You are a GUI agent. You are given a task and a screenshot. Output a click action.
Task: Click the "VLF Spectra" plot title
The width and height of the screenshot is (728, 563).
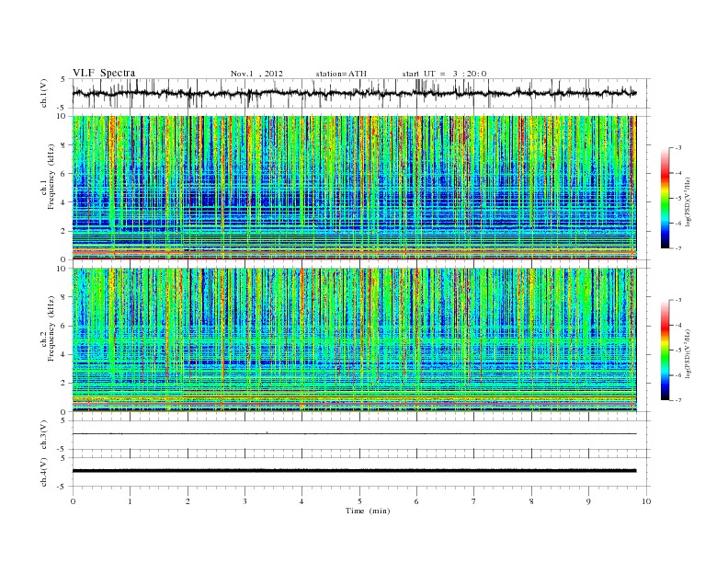click(104, 73)
